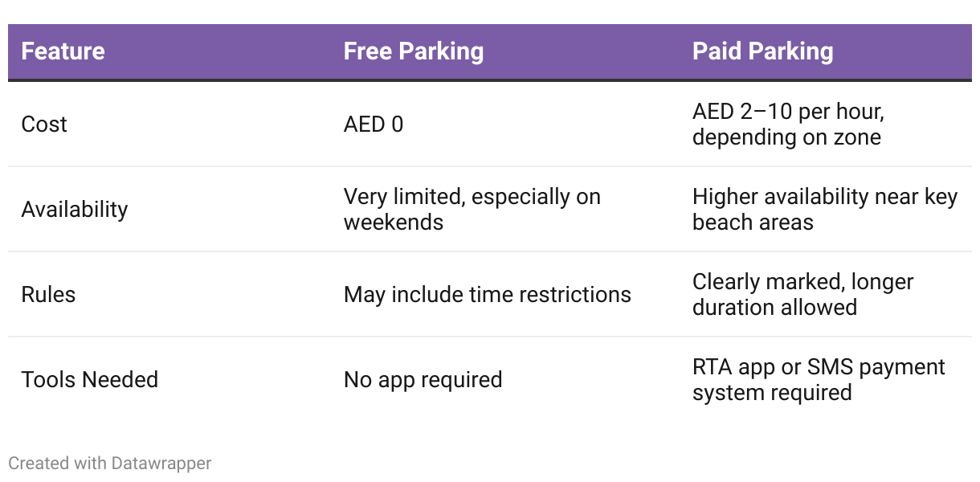Click the Feature column header
The width and height of the screenshot is (980, 482).
[63, 51]
